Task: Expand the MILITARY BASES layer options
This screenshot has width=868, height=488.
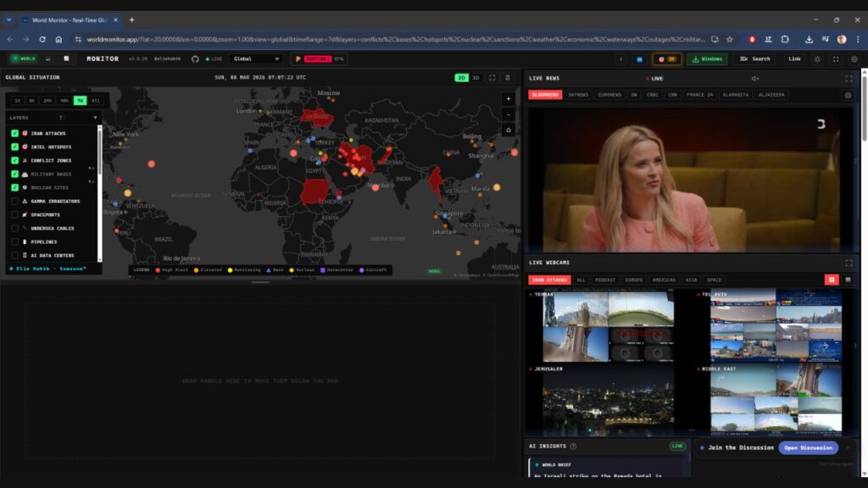Action: (x=91, y=169)
